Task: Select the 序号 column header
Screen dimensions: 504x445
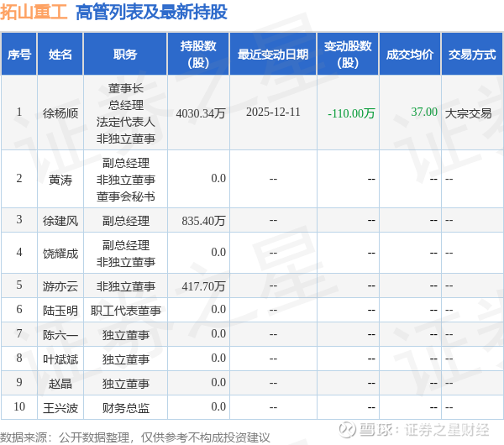Action: (x=19, y=54)
